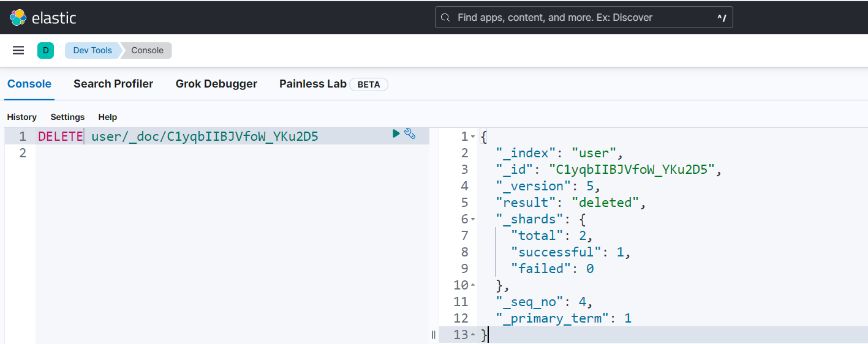The height and width of the screenshot is (344, 868).
Task: Focus the Find apps search field
Action: (x=582, y=18)
